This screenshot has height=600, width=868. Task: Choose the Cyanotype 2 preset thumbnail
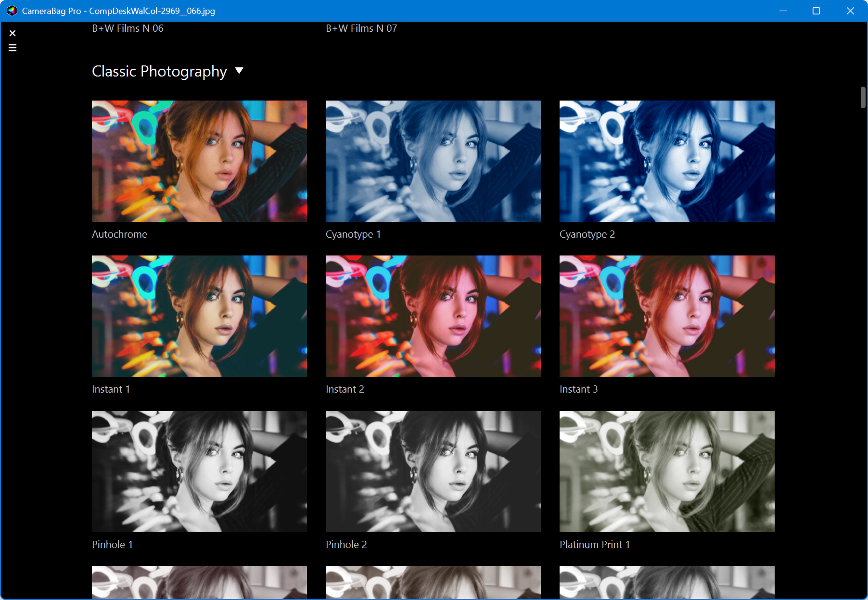pyautogui.click(x=667, y=161)
